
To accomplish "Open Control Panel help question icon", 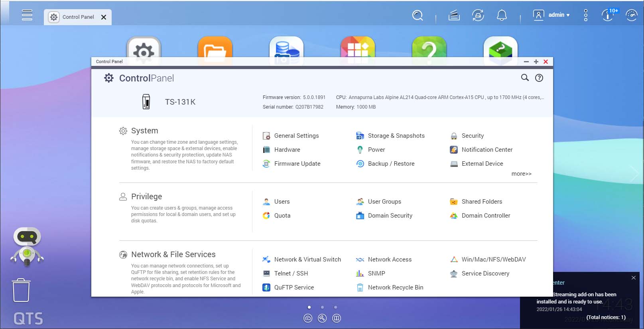I will coord(539,78).
